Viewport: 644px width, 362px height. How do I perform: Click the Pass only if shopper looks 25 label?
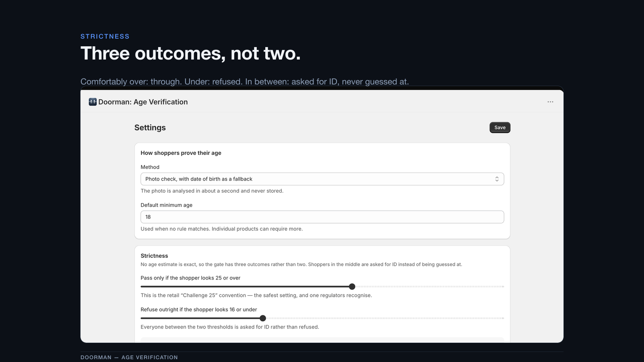point(190,278)
